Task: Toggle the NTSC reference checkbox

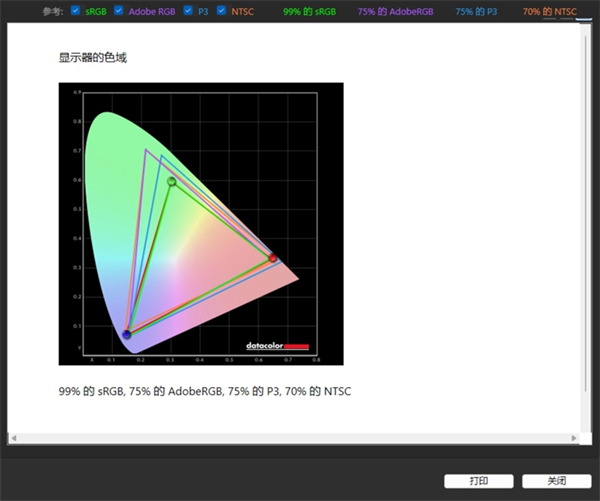Action: 222,11
